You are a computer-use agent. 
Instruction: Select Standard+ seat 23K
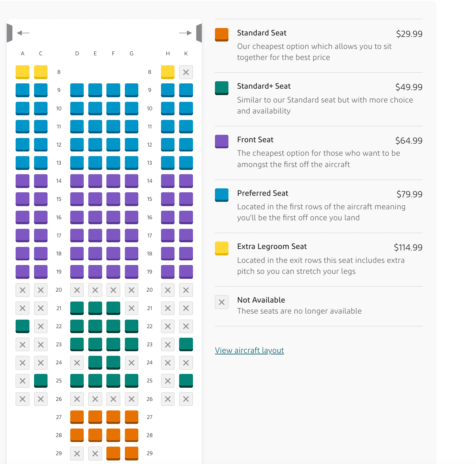click(x=186, y=344)
